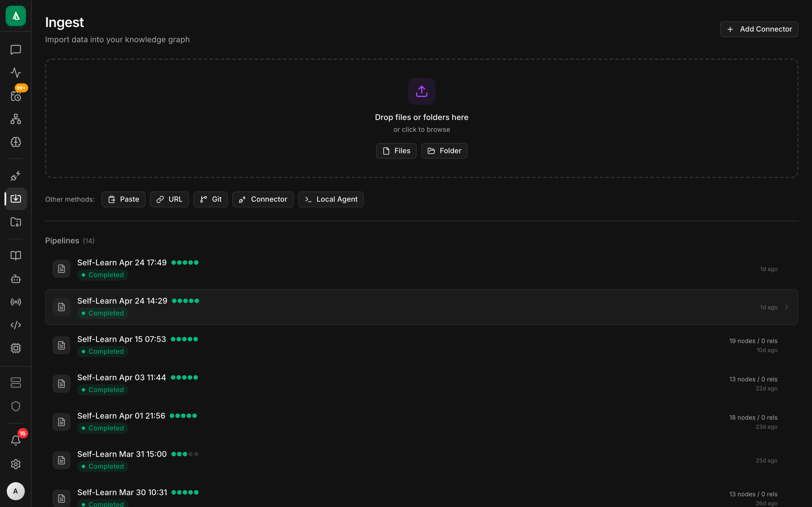The width and height of the screenshot is (812, 507).
Task: Open the activity monitor icon
Action: tap(16, 72)
